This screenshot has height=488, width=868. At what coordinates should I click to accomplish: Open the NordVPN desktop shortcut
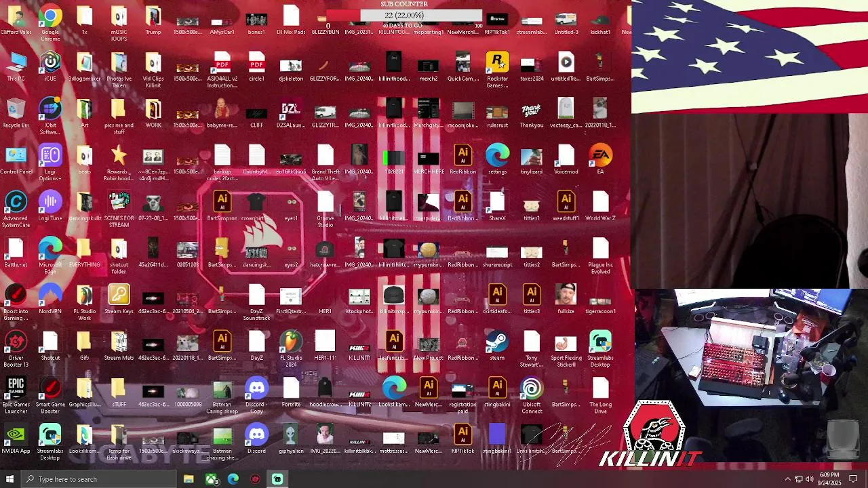50,300
